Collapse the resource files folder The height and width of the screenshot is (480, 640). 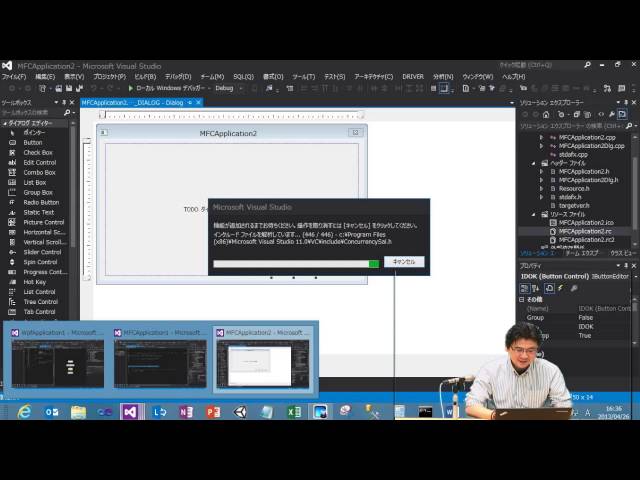click(x=533, y=214)
